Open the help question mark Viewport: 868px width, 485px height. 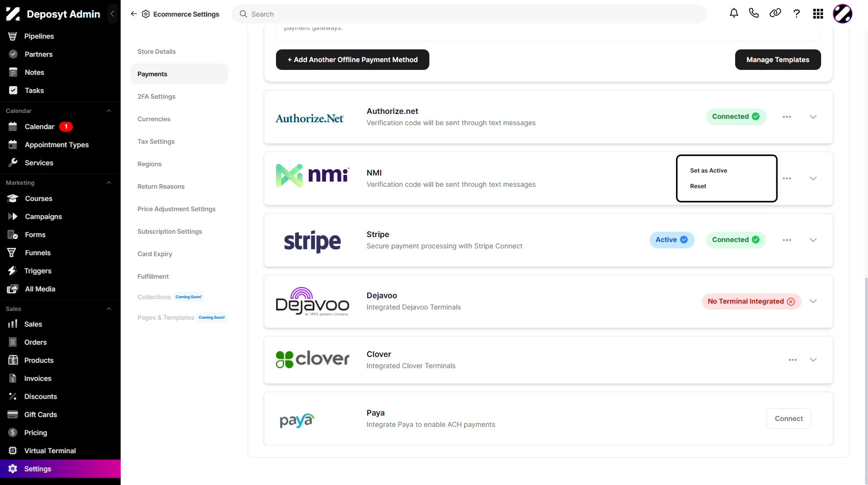[x=797, y=14]
